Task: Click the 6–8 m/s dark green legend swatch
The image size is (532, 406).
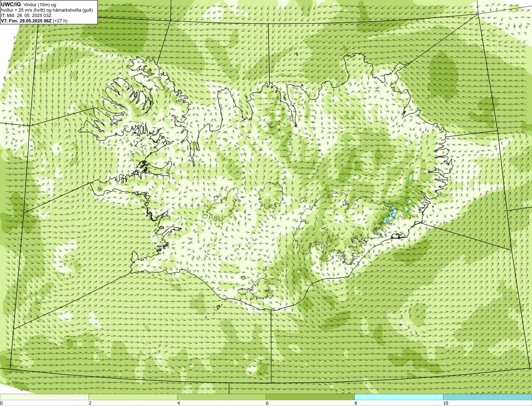Action: (x=310, y=397)
